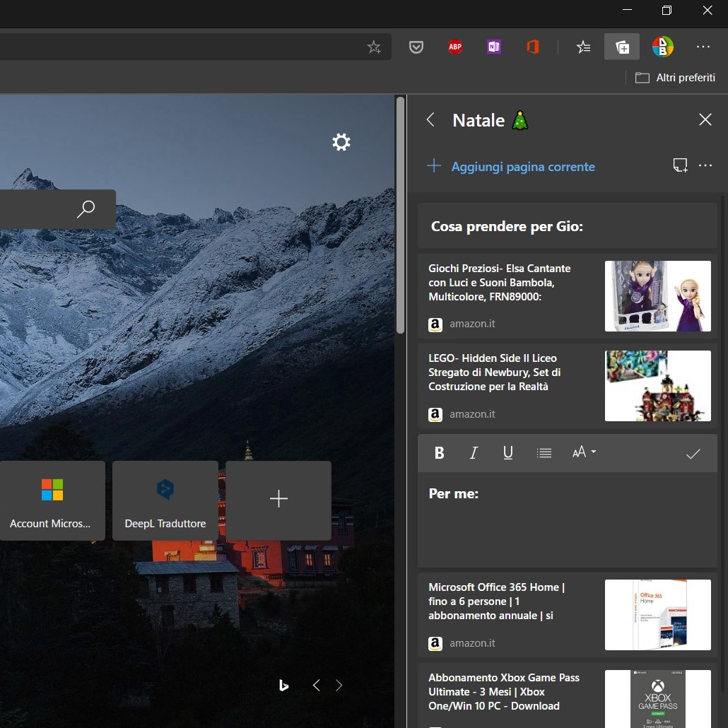The height and width of the screenshot is (728, 728).
Task: Click the Natale collection title
Action: [x=491, y=120]
